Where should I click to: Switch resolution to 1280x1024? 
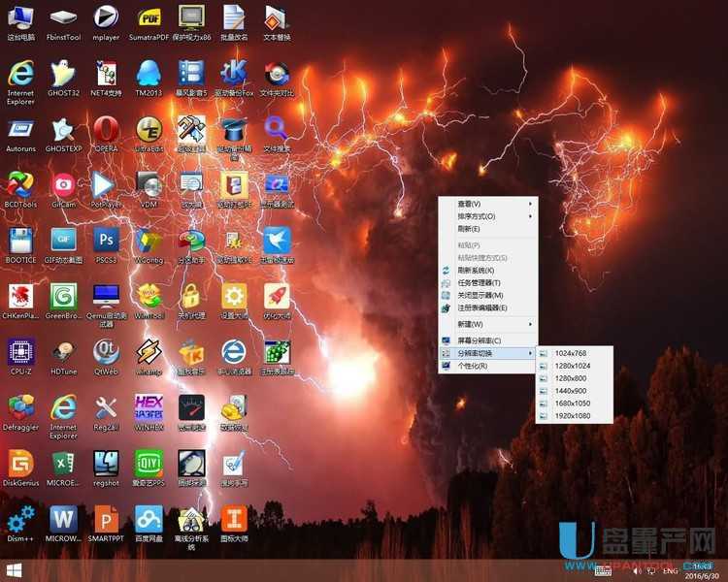pyautogui.click(x=575, y=366)
